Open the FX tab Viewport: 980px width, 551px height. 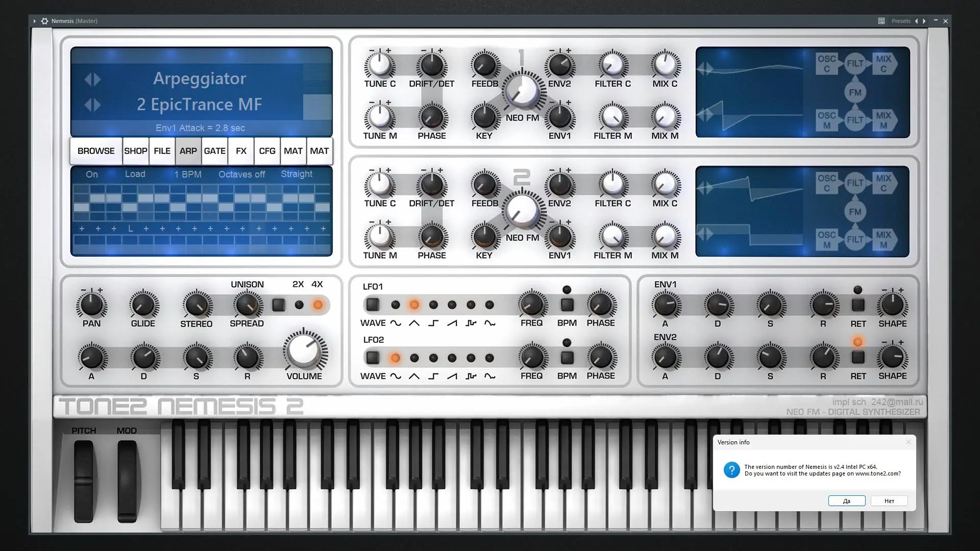(241, 151)
